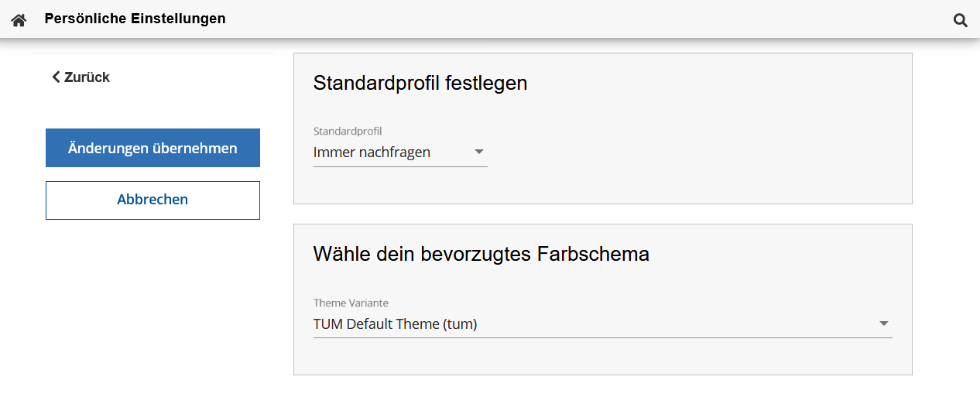Click the Standardprofil dropdown arrow
980x404 pixels.
[x=478, y=152]
